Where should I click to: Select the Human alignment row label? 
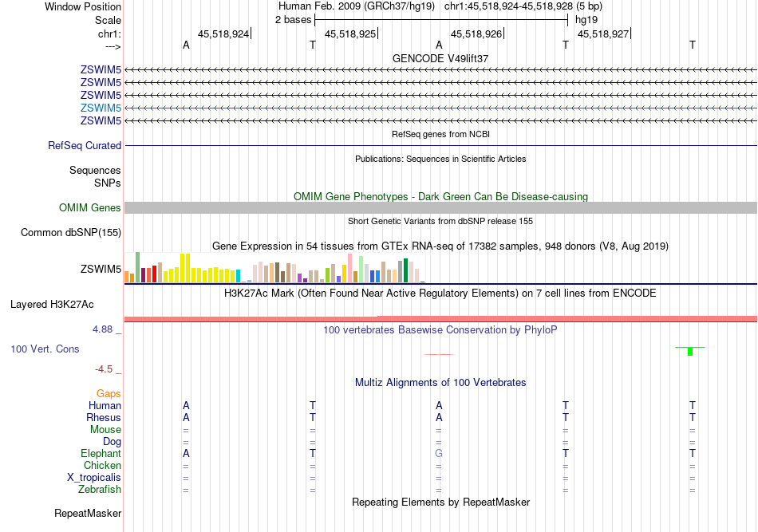[105, 406]
